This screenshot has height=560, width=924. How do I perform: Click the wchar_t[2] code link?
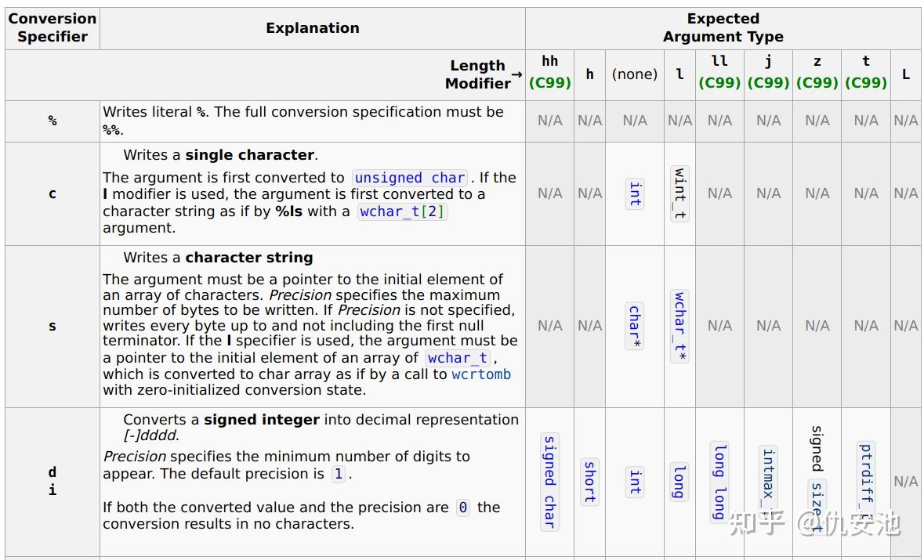tap(403, 211)
